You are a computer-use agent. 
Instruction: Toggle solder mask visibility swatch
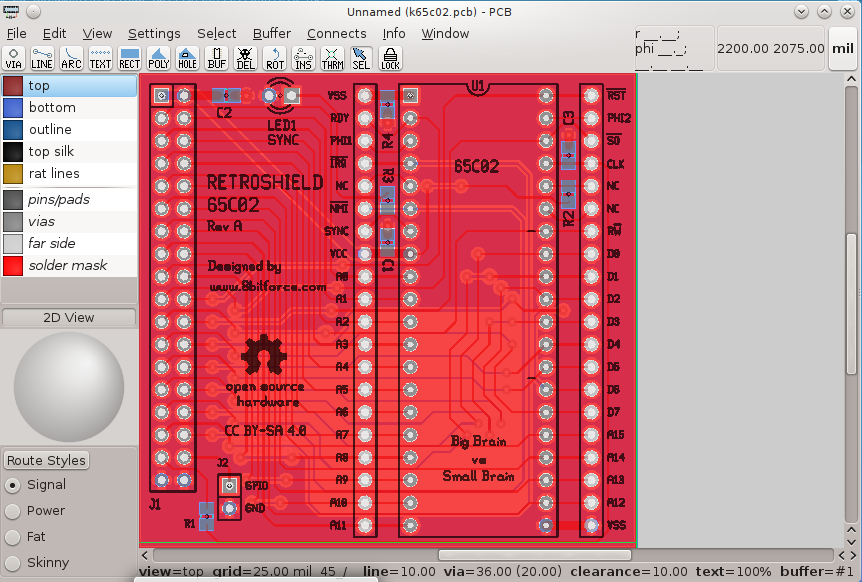coord(13,265)
